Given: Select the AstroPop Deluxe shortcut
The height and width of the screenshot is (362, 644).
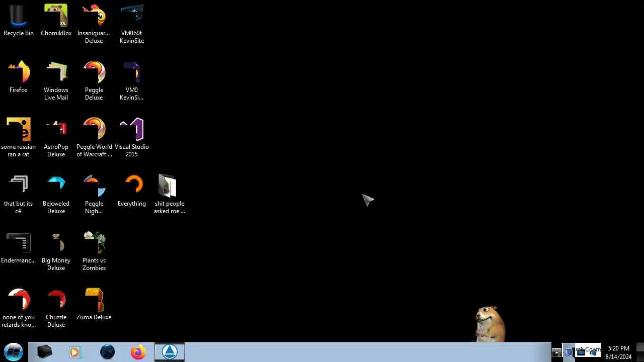Looking at the screenshot, I should (56, 138).
